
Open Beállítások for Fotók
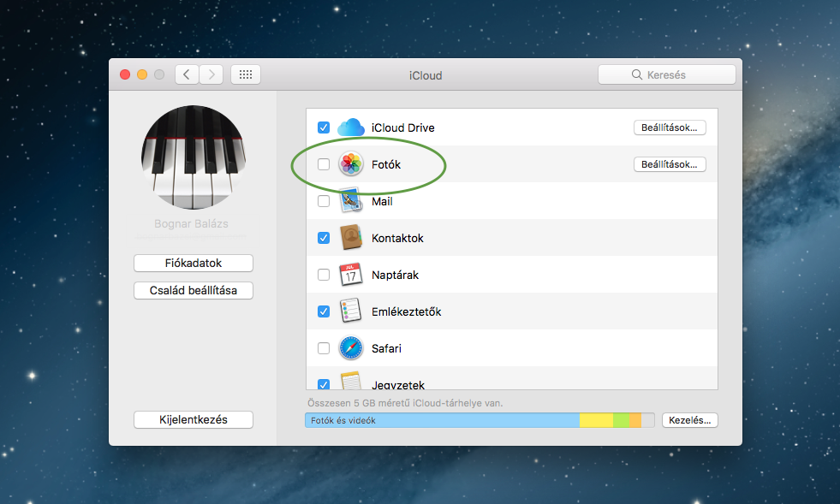pyautogui.click(x=670, y=164)
